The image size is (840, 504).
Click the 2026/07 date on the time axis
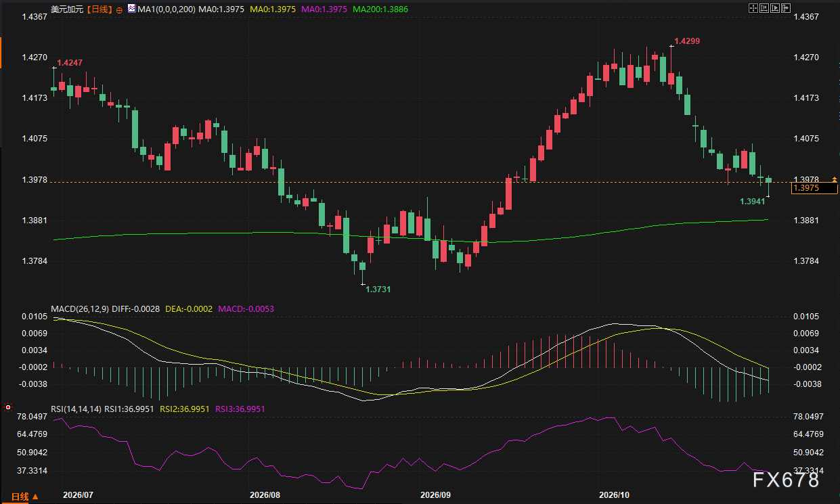[x=77, y=495]
